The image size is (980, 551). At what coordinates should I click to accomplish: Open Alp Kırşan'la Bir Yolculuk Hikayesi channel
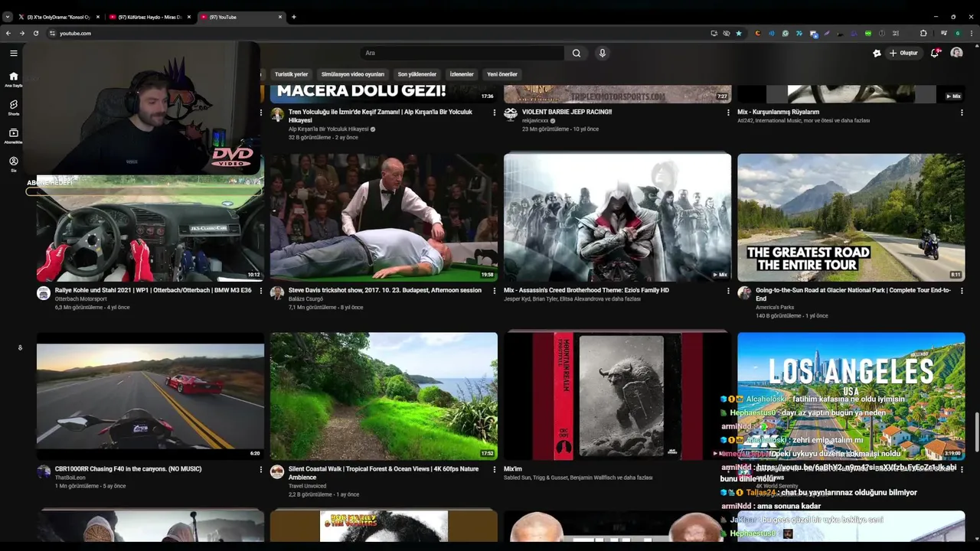point(328,129)
